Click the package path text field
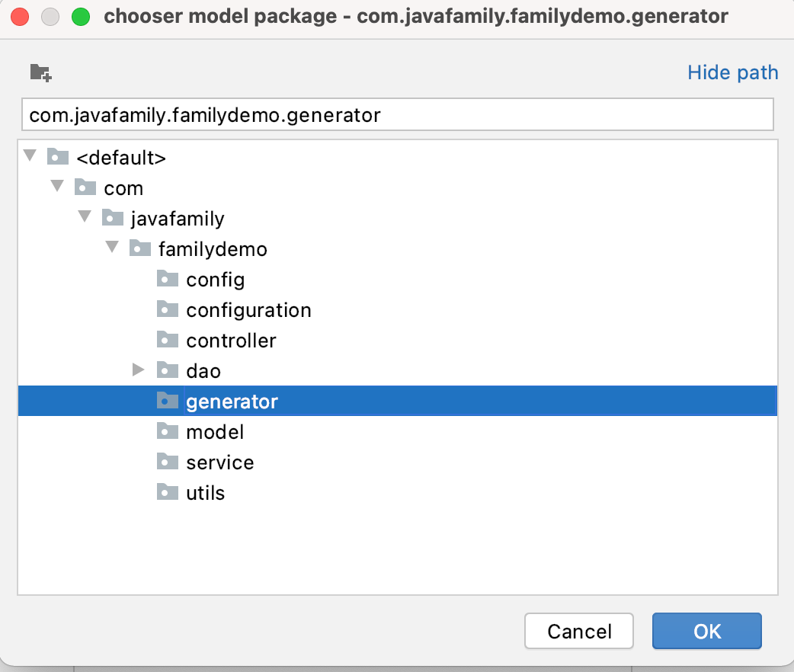This screenshot has width=794, height=672. [x=396, y=115]
